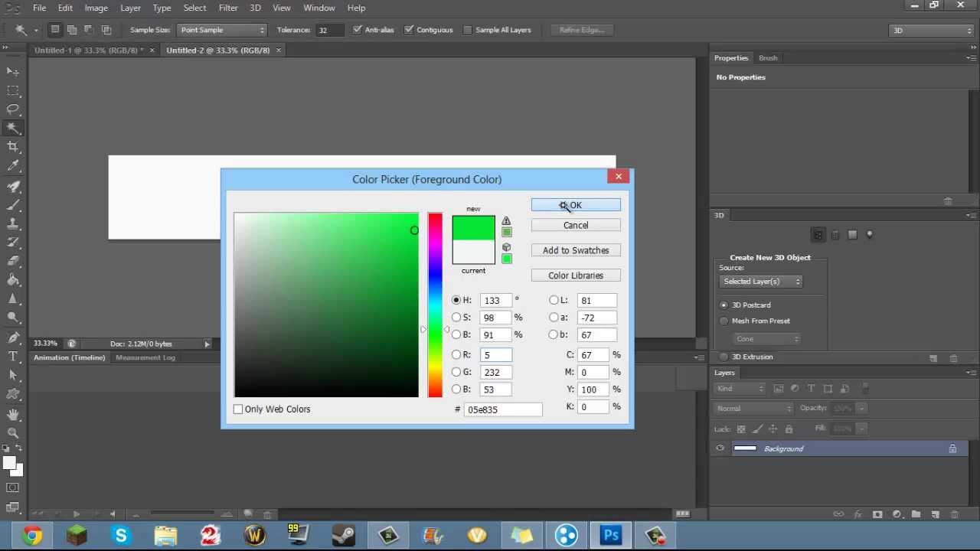Select the 3D Extrusion radio option

pos(724,357)
